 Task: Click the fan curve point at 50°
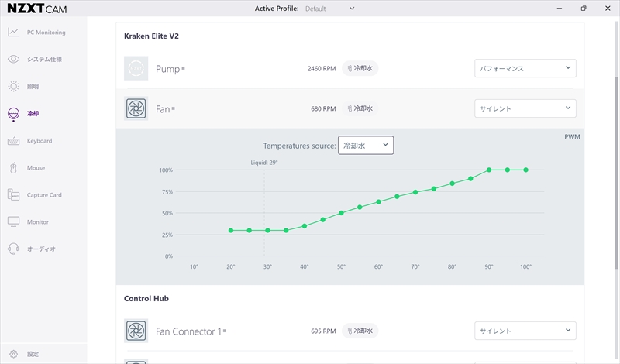341,212
